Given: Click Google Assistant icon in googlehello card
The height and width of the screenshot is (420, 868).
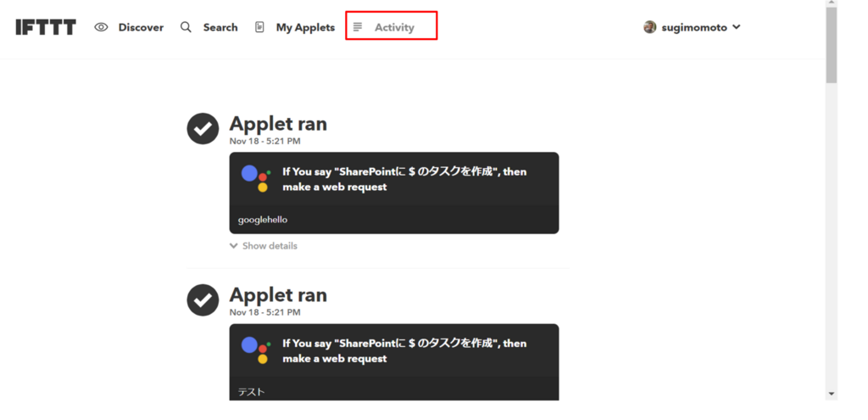Looking at the screenshot, I should point(256,178).
